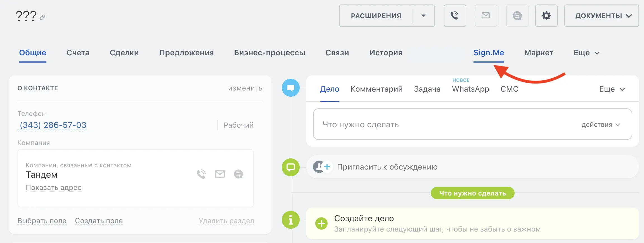Click green Что нужно сделать pill
Image resolution: width=644 pixels, height=243 pixels.
(472, 193)
